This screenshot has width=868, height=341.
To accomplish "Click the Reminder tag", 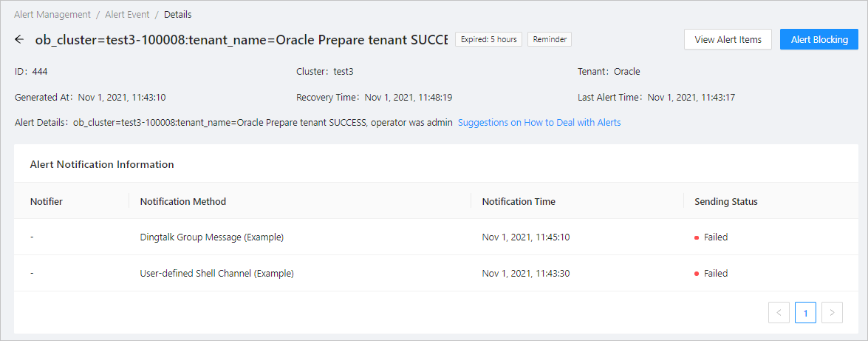I will pyautogui.click(x=549, y=39).
